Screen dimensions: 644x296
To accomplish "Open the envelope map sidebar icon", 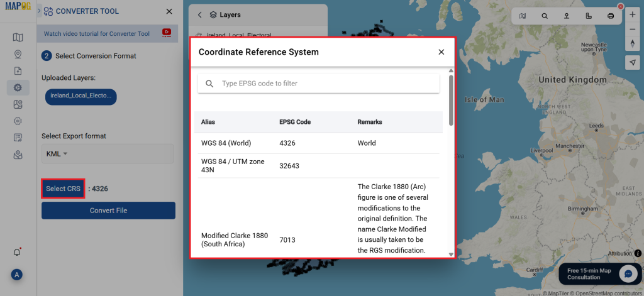I will (x=18, y=155).
